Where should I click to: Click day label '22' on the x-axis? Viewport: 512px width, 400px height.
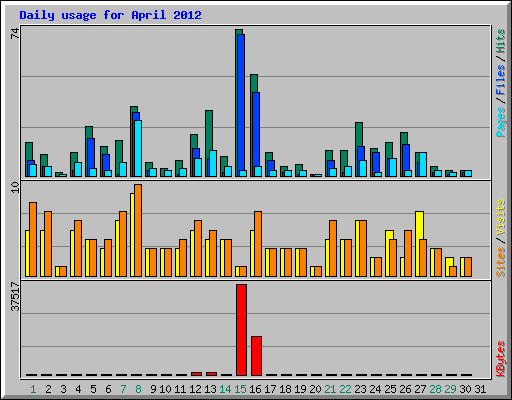(x=345, y=389)
